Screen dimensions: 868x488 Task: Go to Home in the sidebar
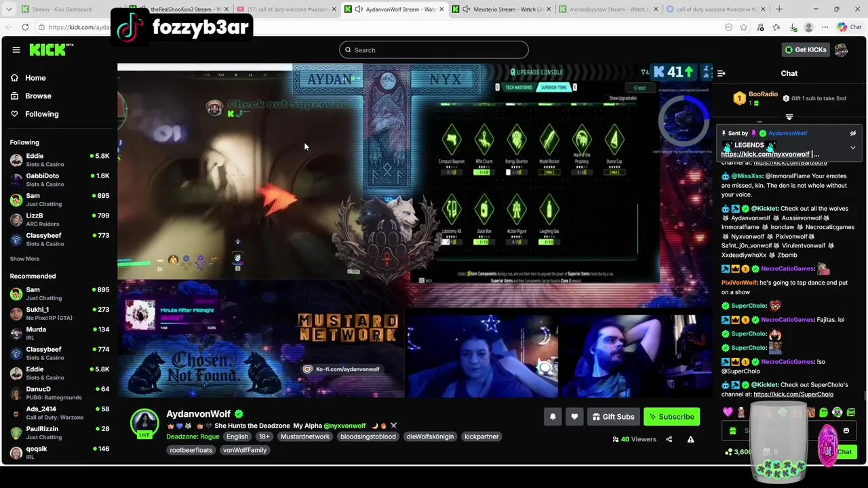[35, 78]
